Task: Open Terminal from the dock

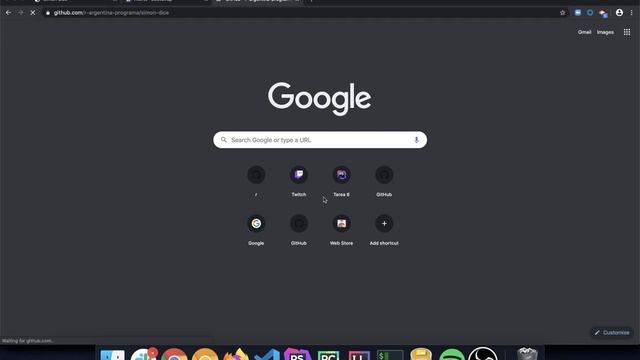Action: tap(390, 354)
